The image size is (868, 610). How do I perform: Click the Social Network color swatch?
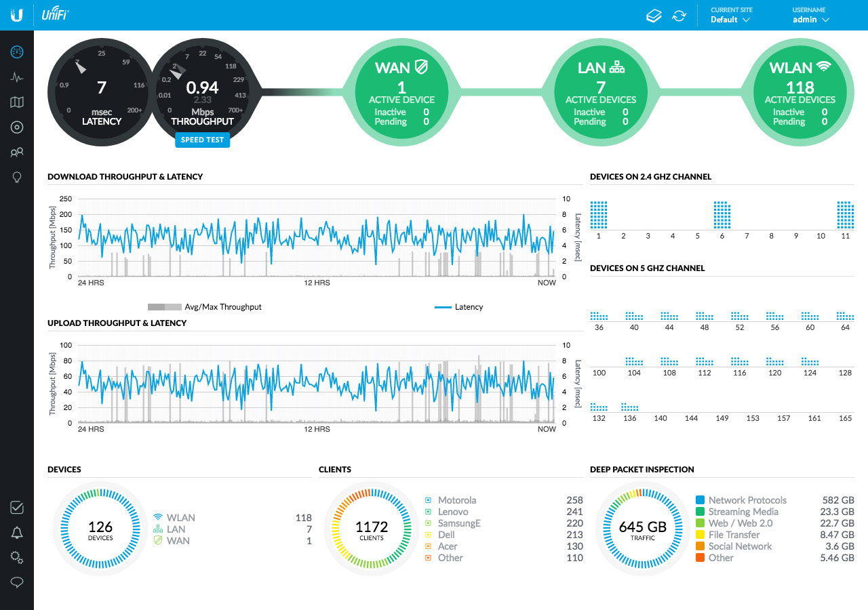701,546
